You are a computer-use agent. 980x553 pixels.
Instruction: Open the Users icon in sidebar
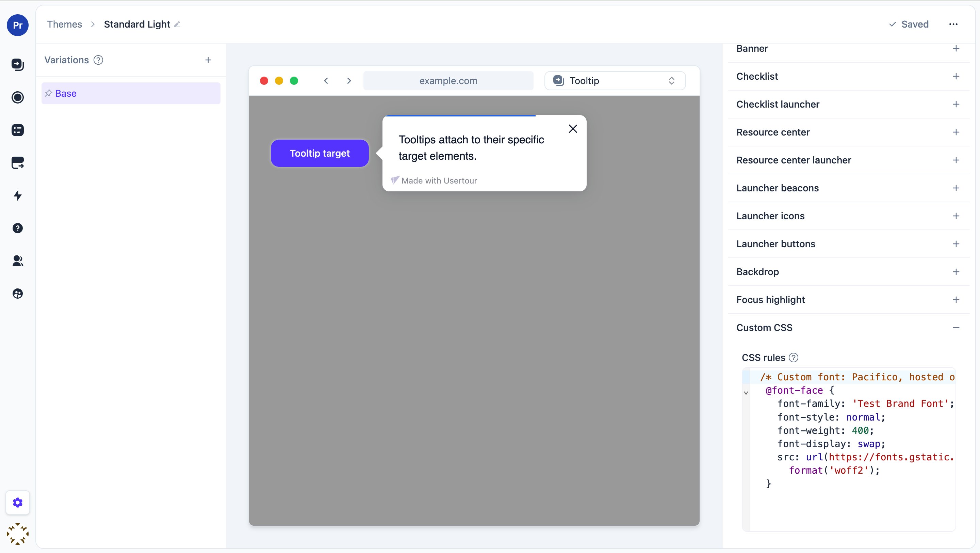click(x=17, y=261)
